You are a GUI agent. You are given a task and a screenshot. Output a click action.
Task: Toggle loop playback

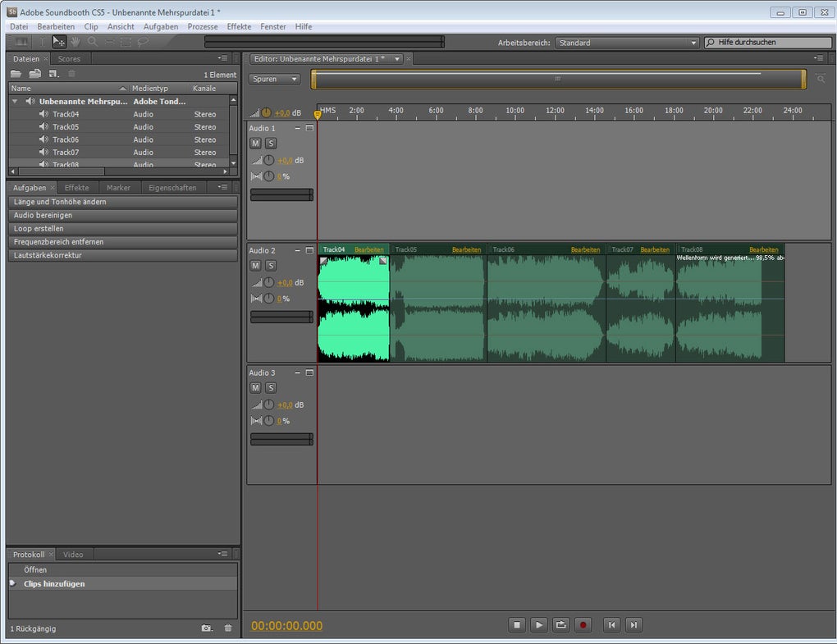[x=560, y=625]
